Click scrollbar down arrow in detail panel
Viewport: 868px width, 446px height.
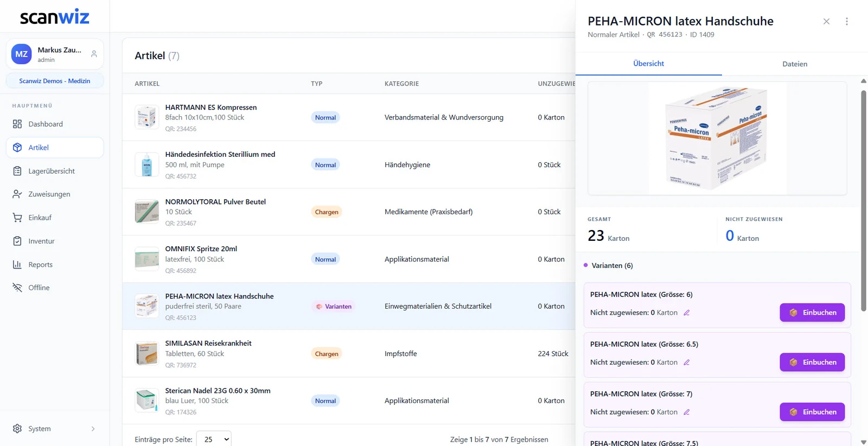tap(864, 442)
